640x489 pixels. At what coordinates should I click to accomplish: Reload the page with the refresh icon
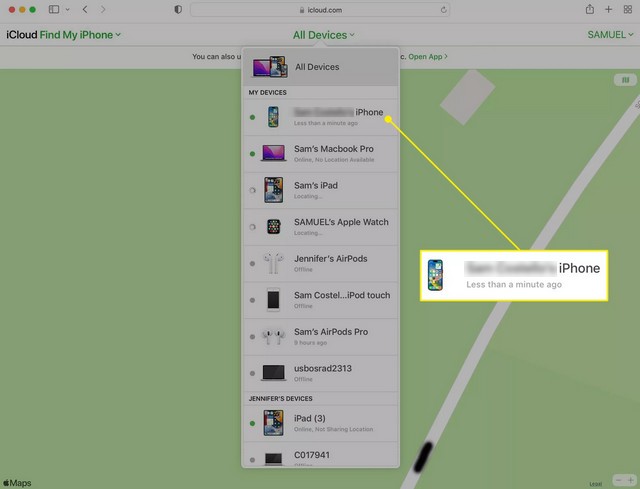(443, 10)
